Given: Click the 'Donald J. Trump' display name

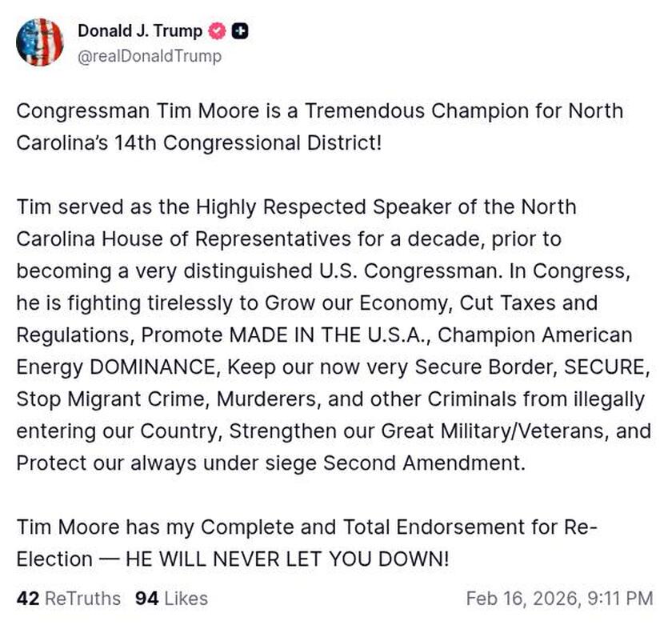Looking at the screenshot, I should coord(138,31).
